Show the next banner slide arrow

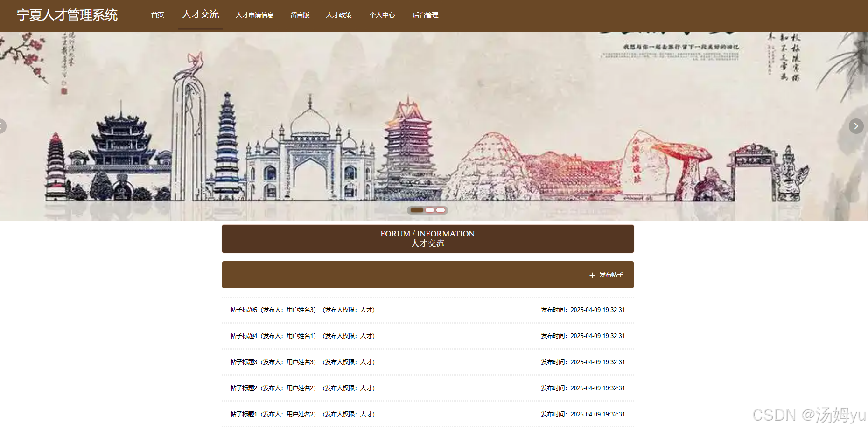856,126
